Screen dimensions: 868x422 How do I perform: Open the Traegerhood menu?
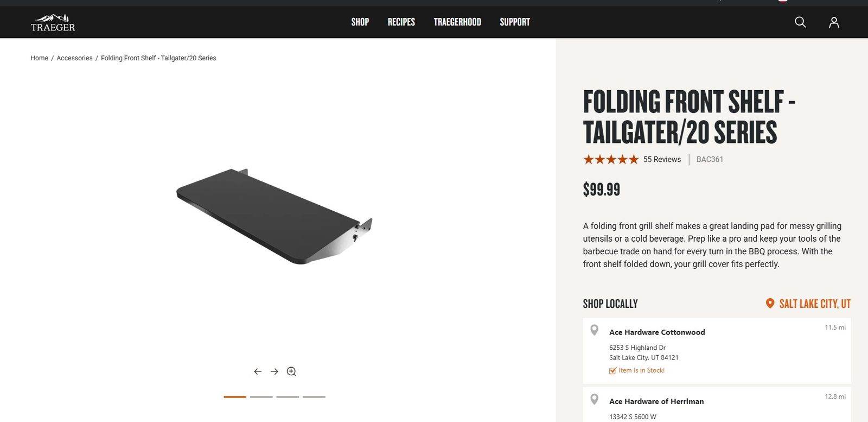point(457,22)
